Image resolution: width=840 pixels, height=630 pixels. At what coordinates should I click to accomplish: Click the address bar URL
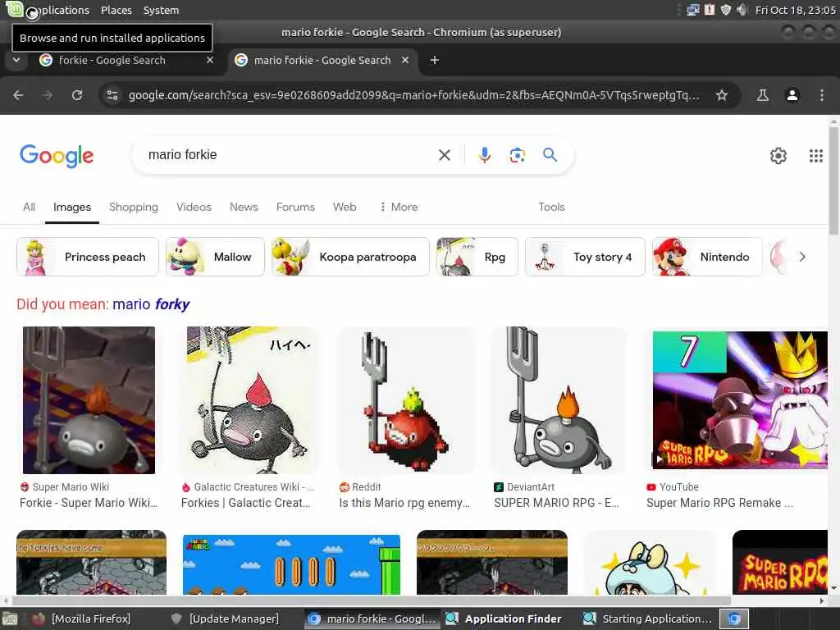coord(413,95)
